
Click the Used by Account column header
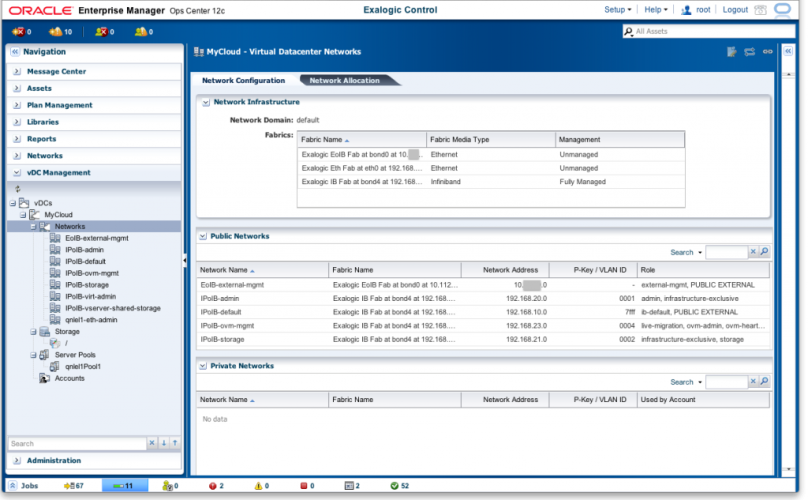click(703, 399)
